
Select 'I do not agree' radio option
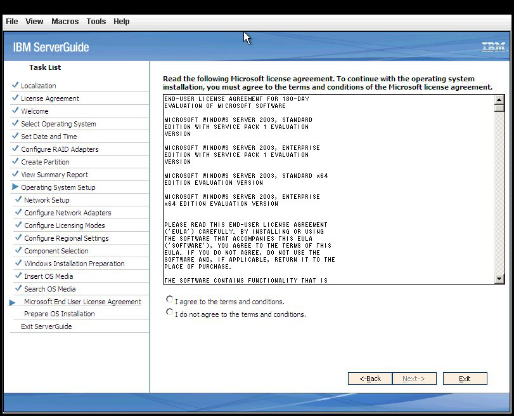click(169, 312)
